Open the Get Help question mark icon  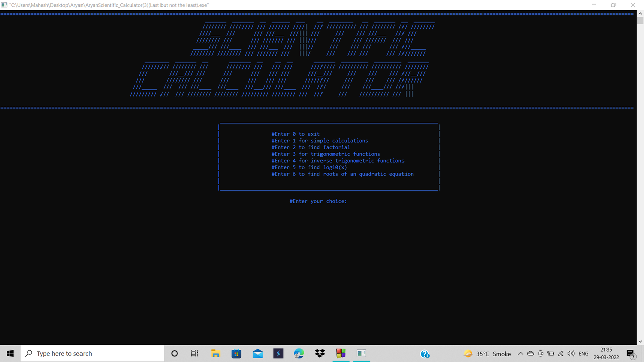click(x=425, y=354)
